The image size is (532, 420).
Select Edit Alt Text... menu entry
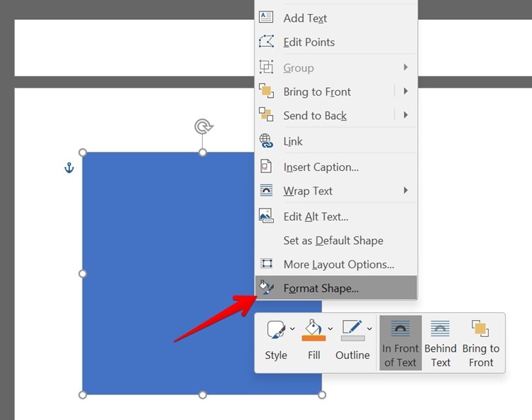point(336,216)
